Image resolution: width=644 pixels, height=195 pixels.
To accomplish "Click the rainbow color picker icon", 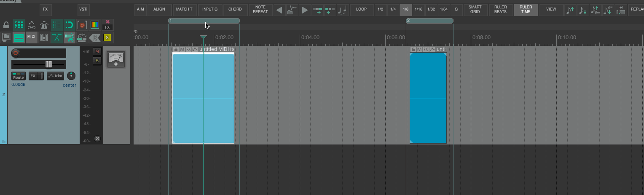I will (x=95, y=25).
